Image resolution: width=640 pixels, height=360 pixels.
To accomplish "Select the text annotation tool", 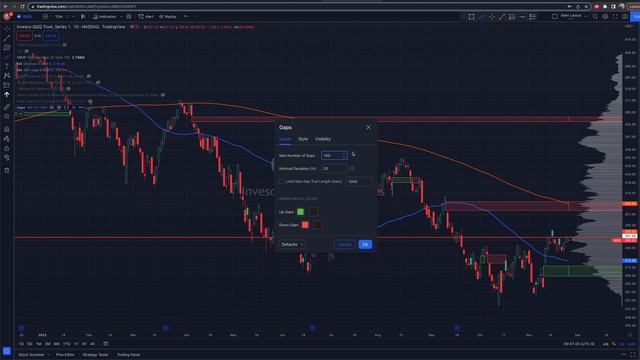I will click(7, 66).
